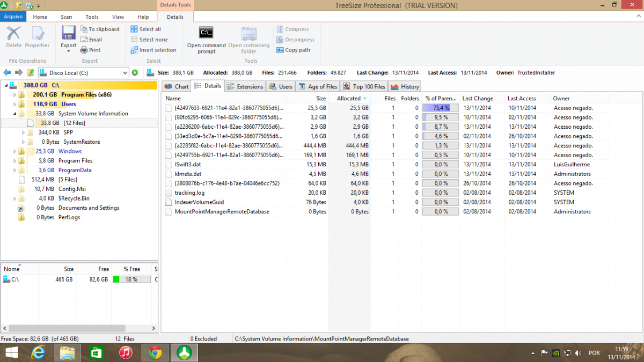Click the 18 % free space bar
Viewport: 644px width, 362px height.
click(x=131, y=279)
